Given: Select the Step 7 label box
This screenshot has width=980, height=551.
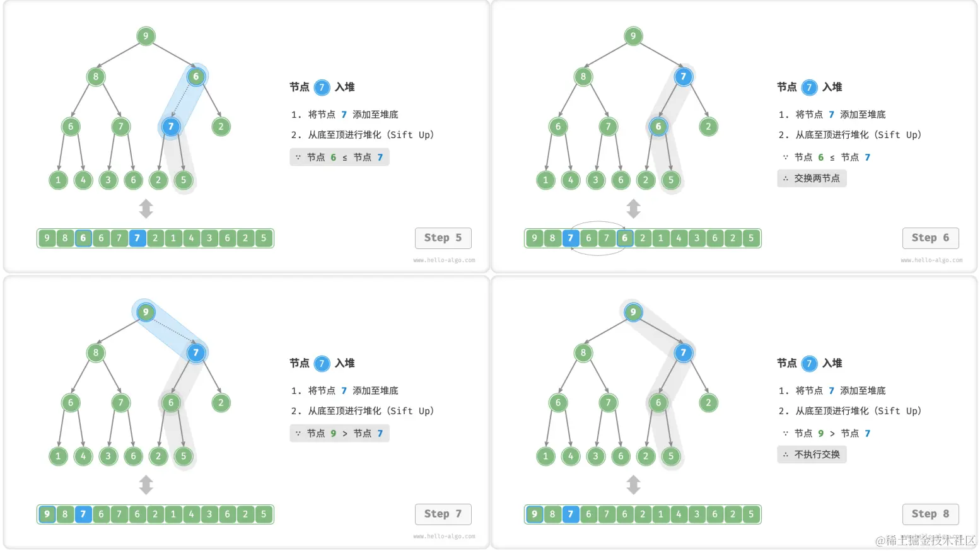Looking at the screenshot, I should [443, 514].
